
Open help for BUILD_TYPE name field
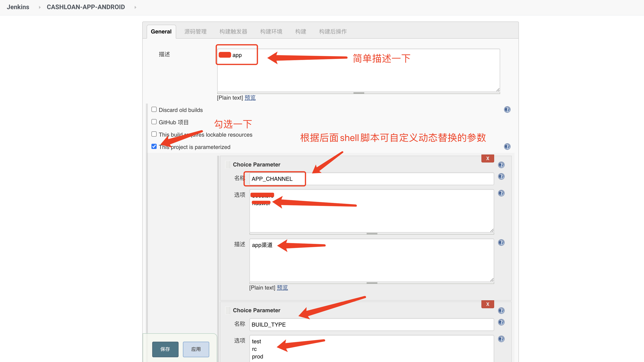tap(501, 322)
